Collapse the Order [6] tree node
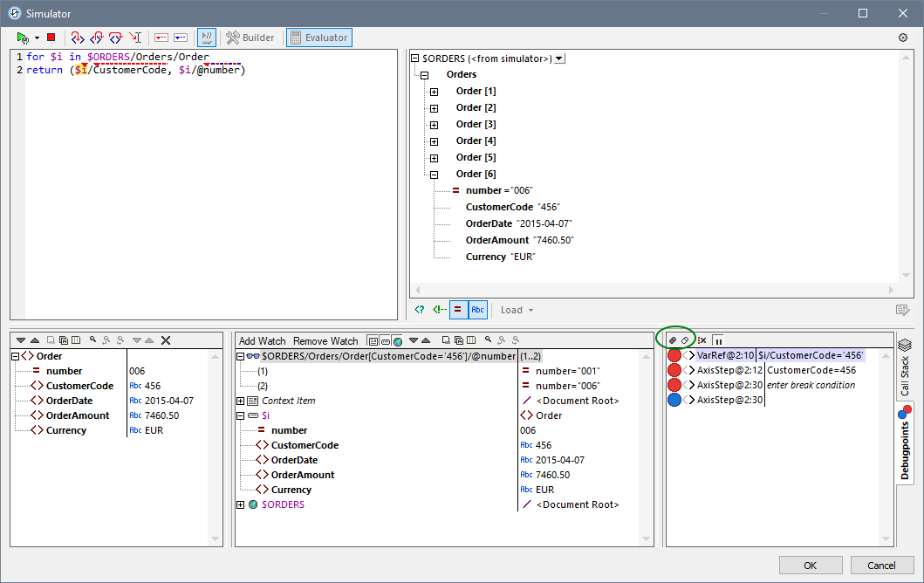Screen dimensions: 924x583 click(x=434, y=175)
